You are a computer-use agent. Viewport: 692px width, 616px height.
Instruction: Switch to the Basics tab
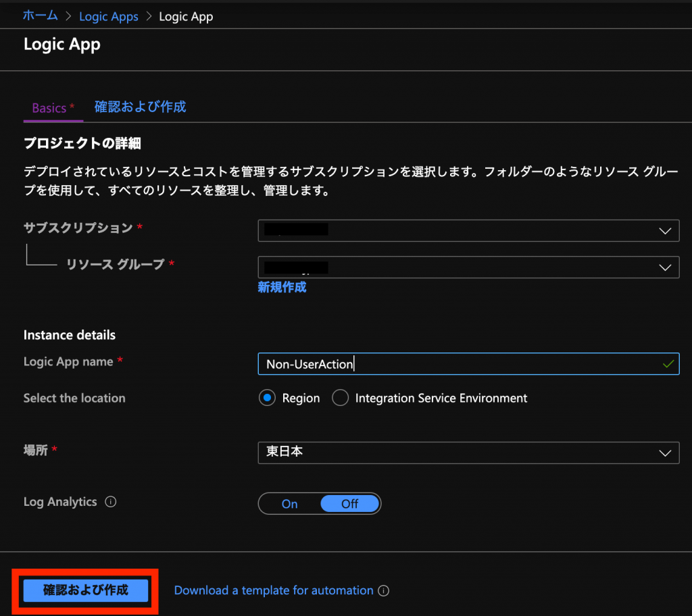click(53, 108)
